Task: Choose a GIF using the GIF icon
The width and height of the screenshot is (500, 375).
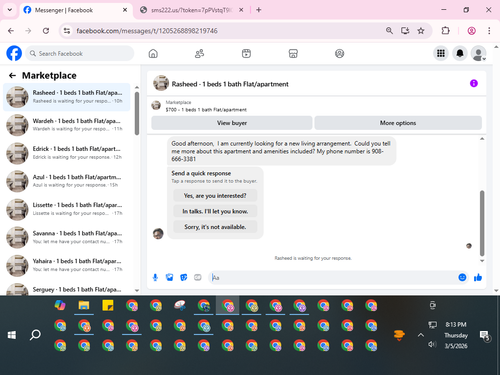Action: (x=198, y=277)
